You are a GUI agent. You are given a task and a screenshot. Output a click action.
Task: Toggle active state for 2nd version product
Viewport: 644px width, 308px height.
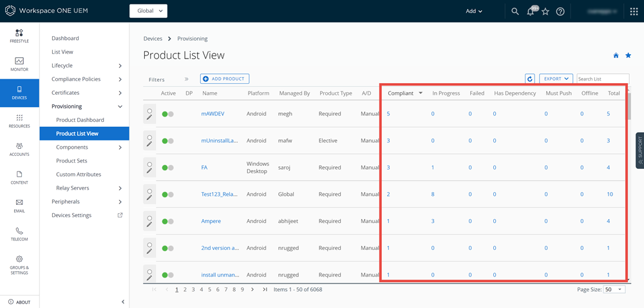167,249
